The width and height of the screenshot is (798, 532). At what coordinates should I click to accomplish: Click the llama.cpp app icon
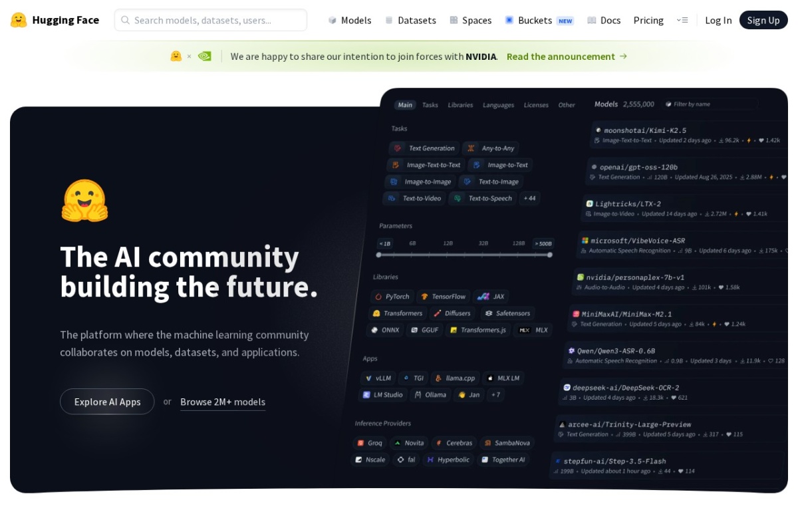(438, 378)
